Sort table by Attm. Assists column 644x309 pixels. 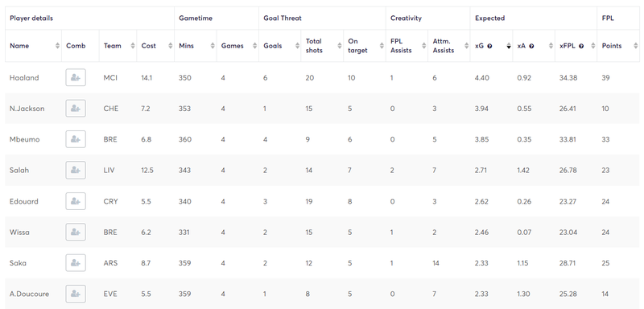click(466, 46)
